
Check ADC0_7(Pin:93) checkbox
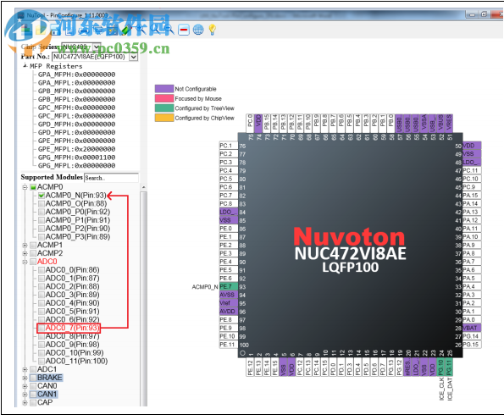pyautogui.click(x=42, y=328)
